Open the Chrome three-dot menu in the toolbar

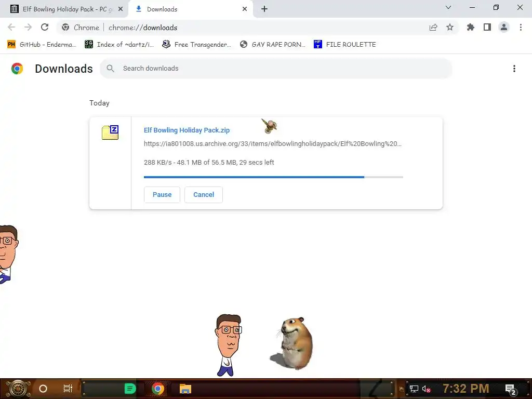521,28
